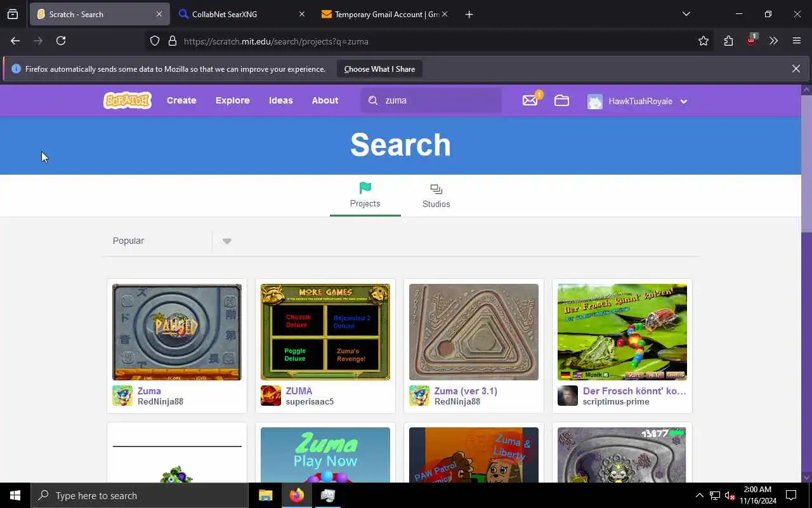The height and width of the screenshot is (508, 812).
Task: Open the More Games ZUMA thumbnail
Action: 325,332
